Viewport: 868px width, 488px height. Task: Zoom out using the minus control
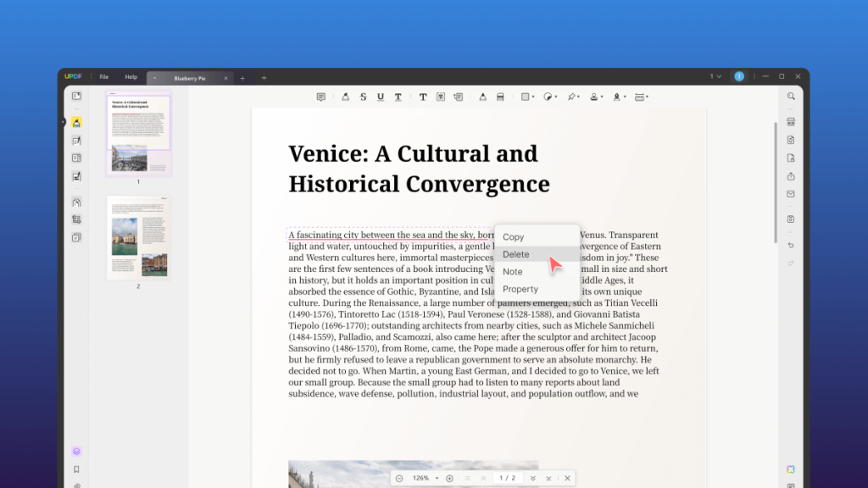[400, 477]
